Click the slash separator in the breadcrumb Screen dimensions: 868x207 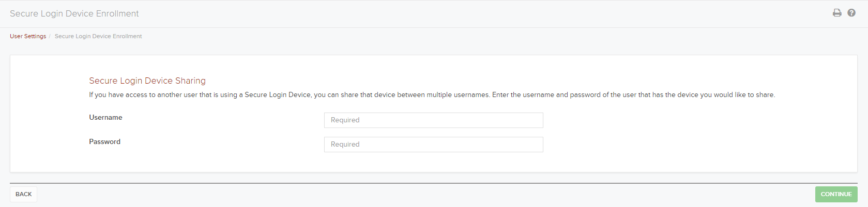(x=50, y=36)
